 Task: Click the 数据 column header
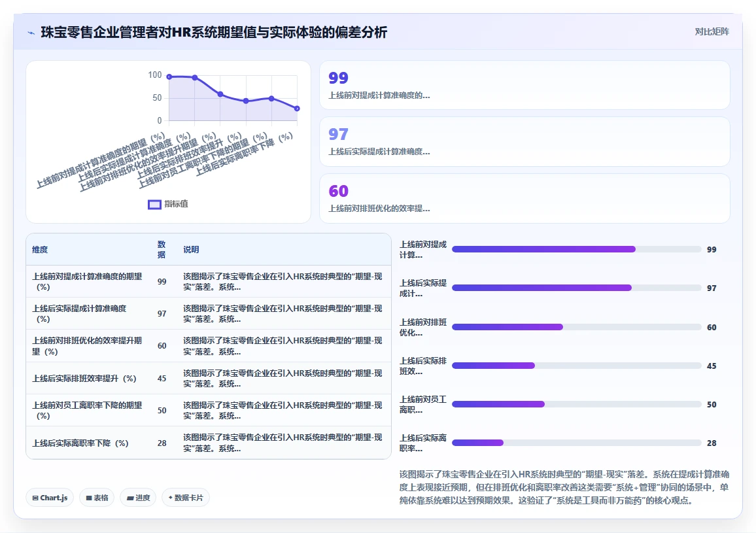(162, 249)
